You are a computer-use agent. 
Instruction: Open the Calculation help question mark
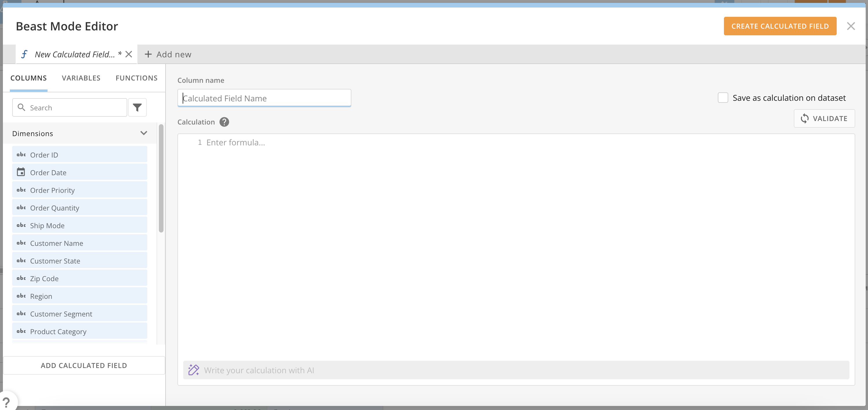coord(224,122)
